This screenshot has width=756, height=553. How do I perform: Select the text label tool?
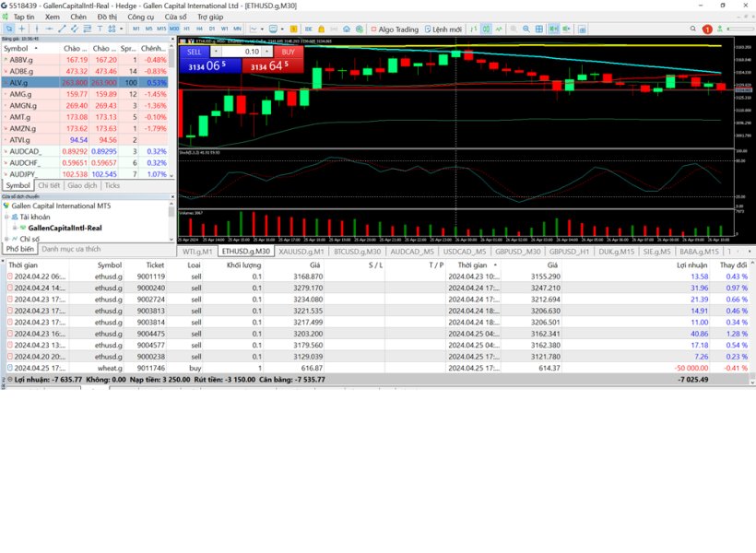tap(100, 29)
